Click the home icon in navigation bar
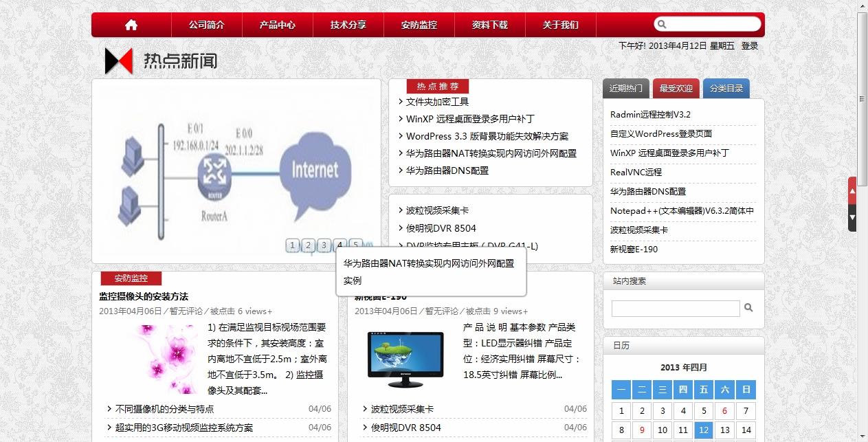 tap(131, 25)
